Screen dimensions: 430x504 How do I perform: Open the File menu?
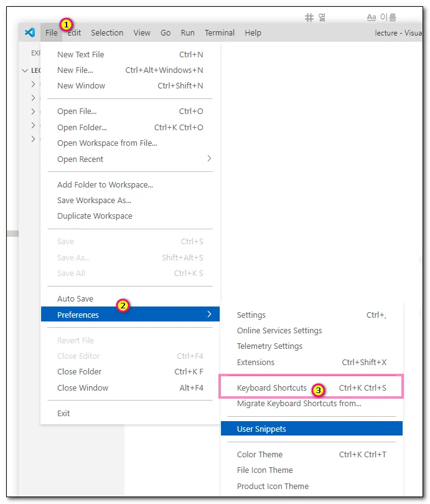(51, 32)
